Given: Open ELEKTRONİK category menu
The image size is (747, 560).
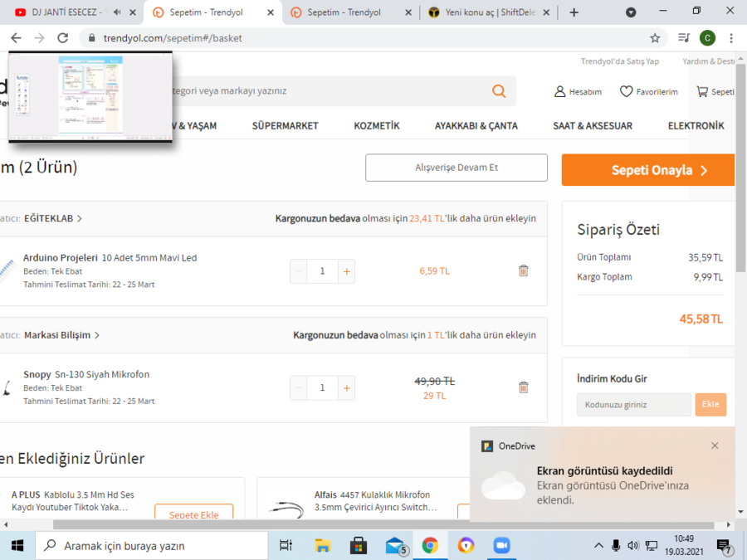Looking at the screenshot, I should [x=696, y=126].
